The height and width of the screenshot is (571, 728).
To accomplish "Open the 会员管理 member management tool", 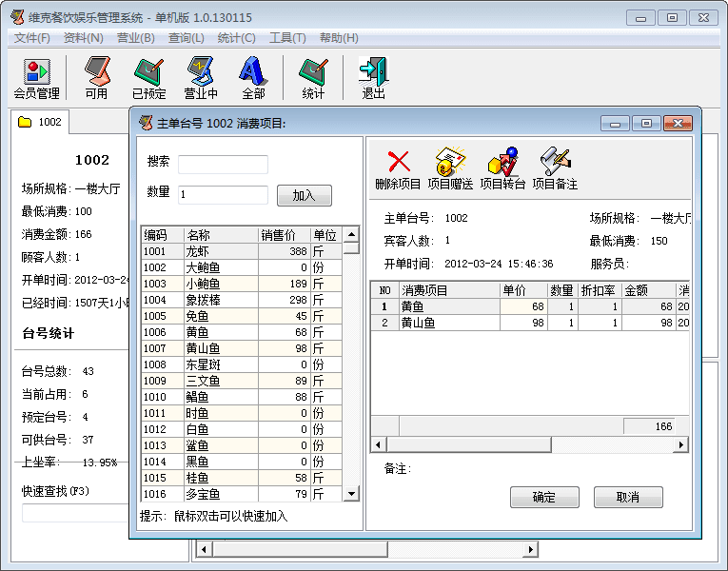I will tap(36, 78).
